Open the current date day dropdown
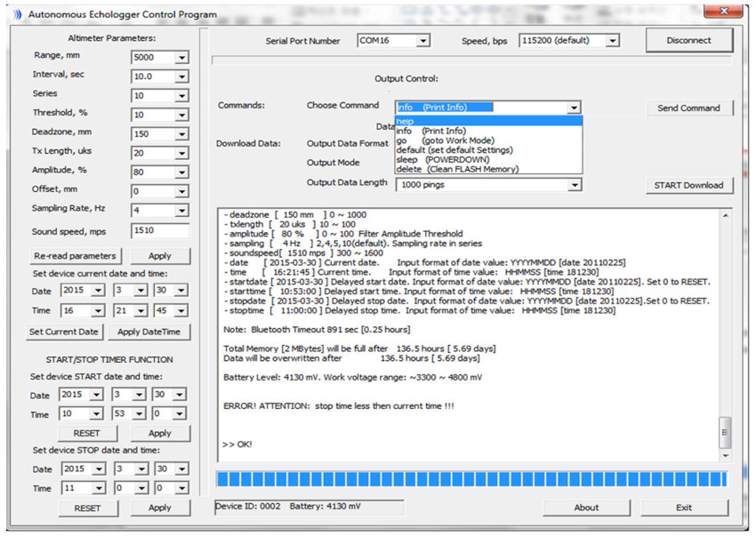Image resolution: width=756 pixels, height=537 pixels. pos(181,290)
